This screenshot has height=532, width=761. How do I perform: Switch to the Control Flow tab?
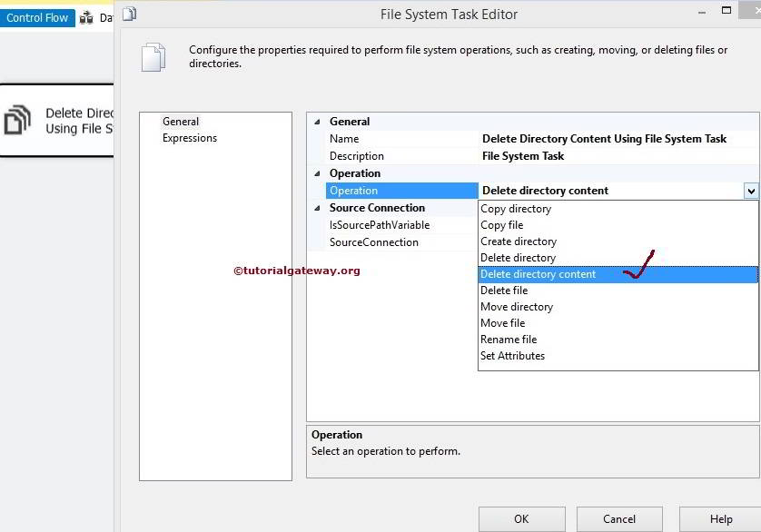[x=36, y=16]
